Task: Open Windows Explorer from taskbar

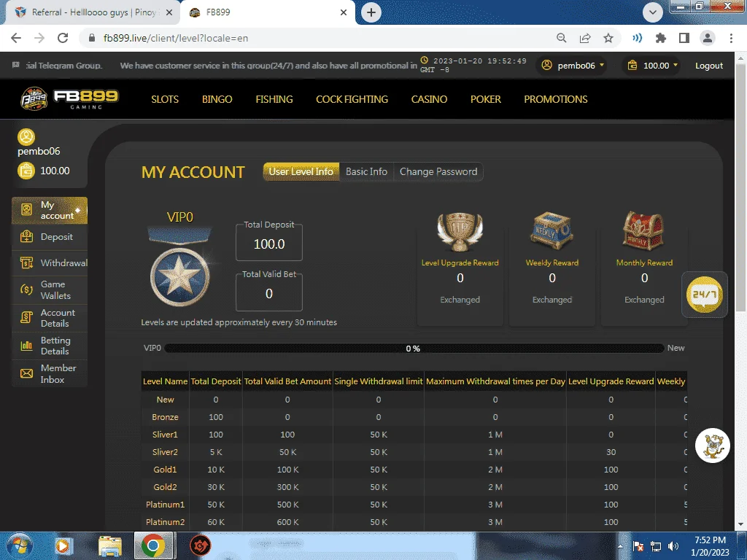Action: click(110, 545)
